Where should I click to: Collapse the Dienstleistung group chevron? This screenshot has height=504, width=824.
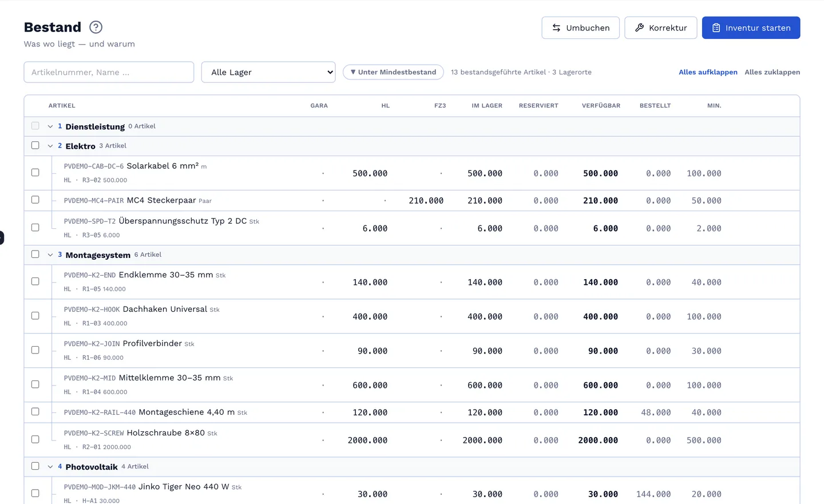pyautogui.click(x=50, y=126)
